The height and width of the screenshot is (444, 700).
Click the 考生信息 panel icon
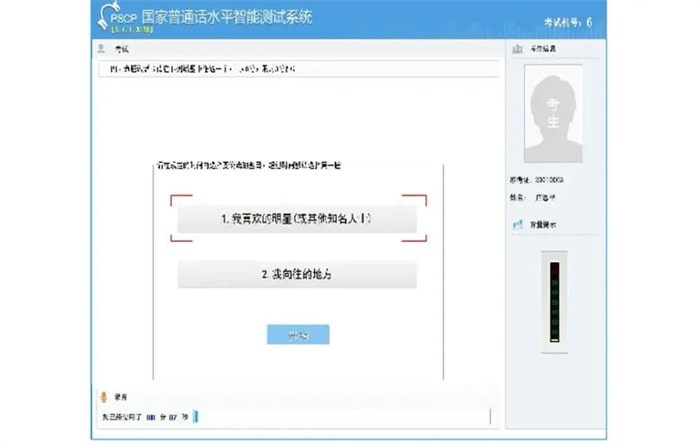(517, 48)
